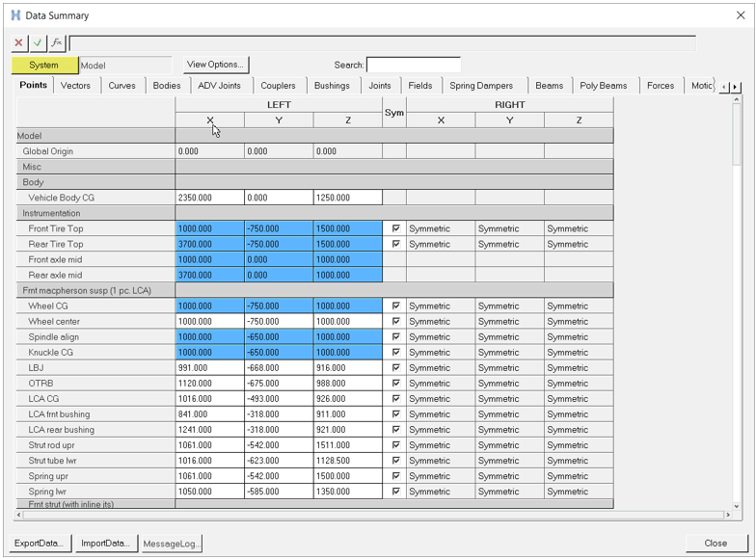Toggle Sym checkbox for Wheel CG row
This screenshot has width=756, height=559.
pos(395,306)
